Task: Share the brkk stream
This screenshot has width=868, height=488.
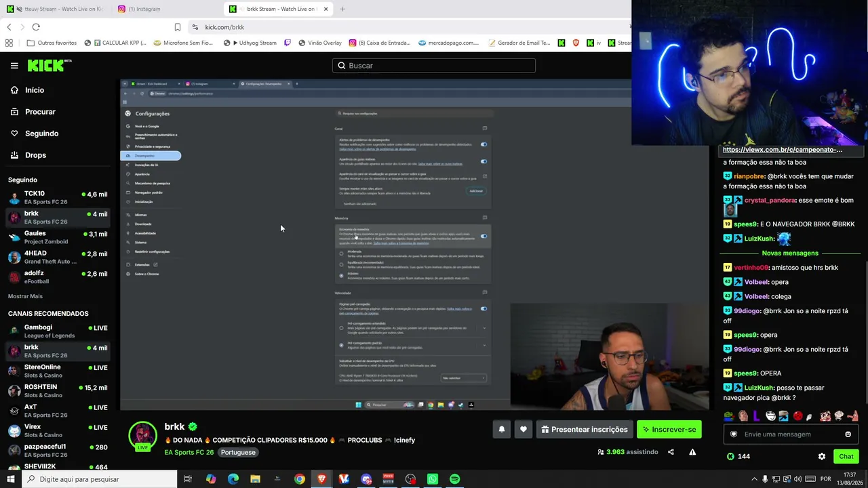Action: pos(671,452)
